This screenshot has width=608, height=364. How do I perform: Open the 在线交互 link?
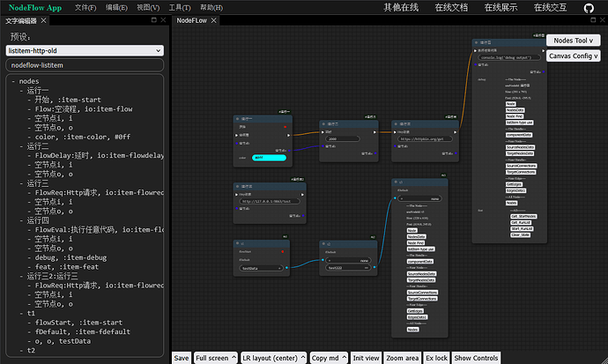tap(550, 7)
